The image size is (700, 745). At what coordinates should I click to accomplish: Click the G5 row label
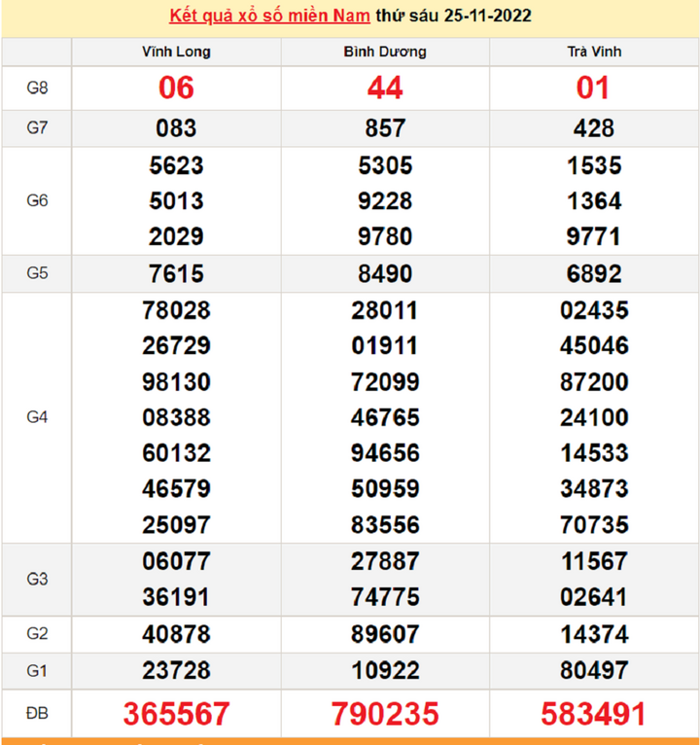37,273
